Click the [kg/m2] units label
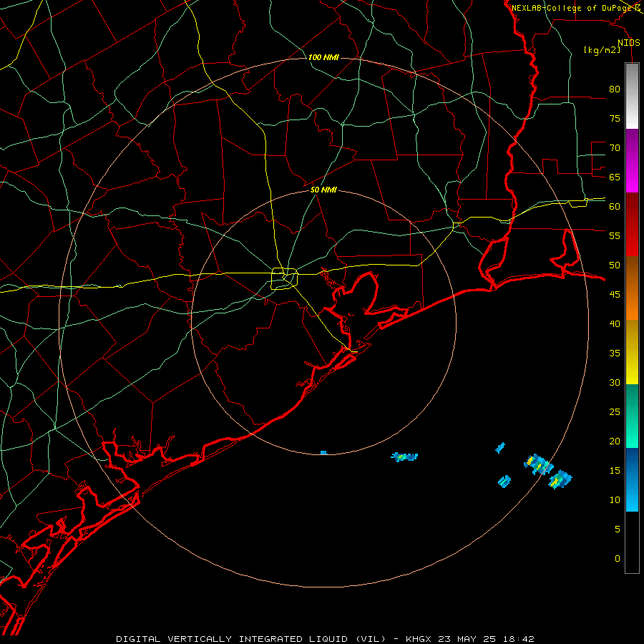 [x=602, y=50]
